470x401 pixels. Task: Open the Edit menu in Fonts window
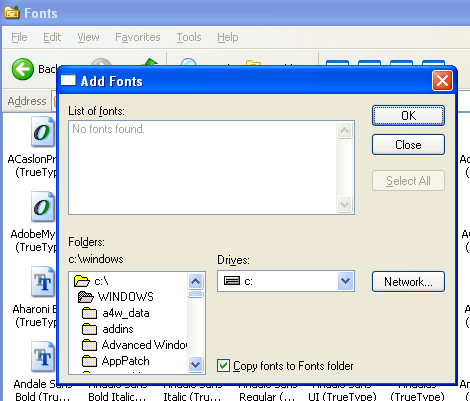[x=52, y=37]
